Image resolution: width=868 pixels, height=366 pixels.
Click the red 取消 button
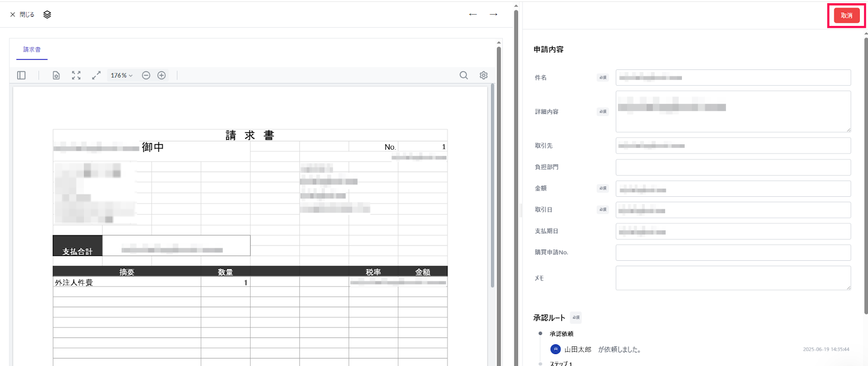(846, 16)
